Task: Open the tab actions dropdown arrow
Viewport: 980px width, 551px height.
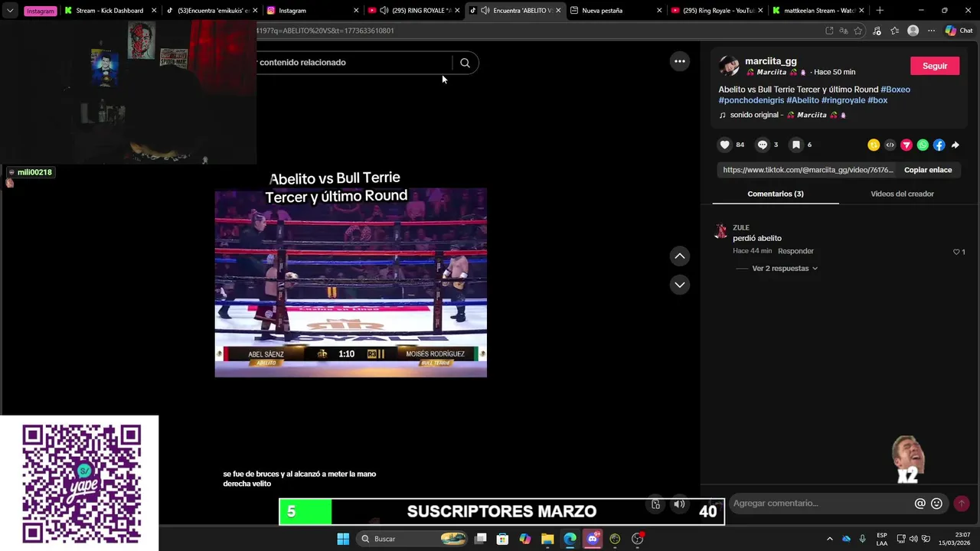Action: coord(10,11)
